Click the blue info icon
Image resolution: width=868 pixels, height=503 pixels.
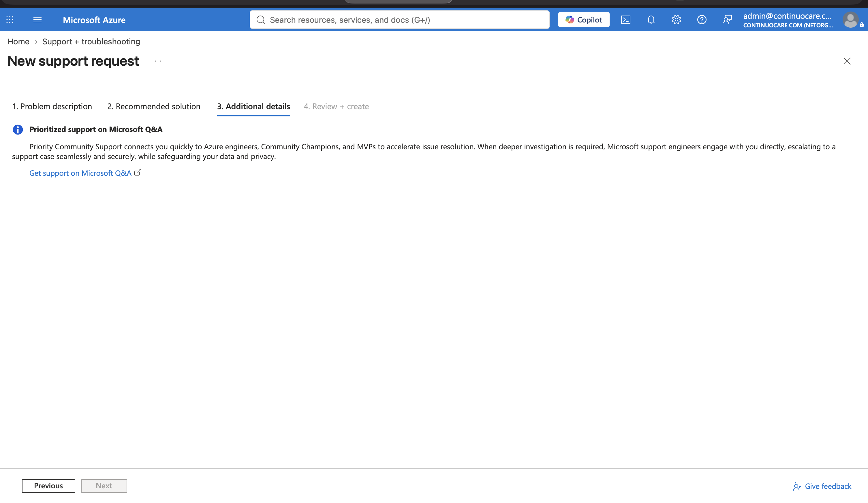(x=18, y=130)
